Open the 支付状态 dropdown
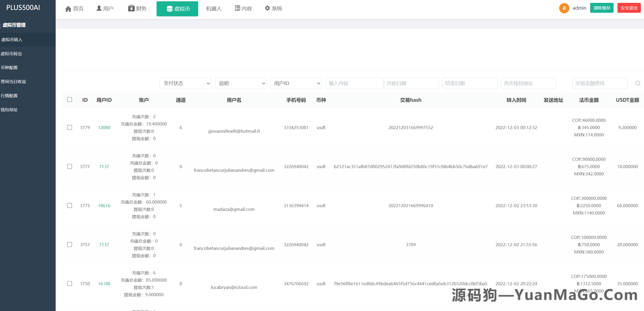The width and height of the screenshot is (644, 311). 185,83
